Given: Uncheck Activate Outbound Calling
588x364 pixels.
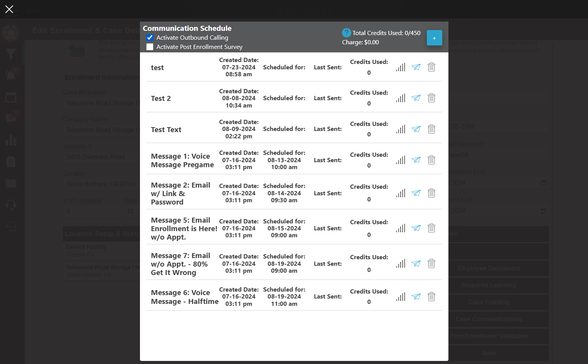Looking at the screenshot, I should 150,38.
